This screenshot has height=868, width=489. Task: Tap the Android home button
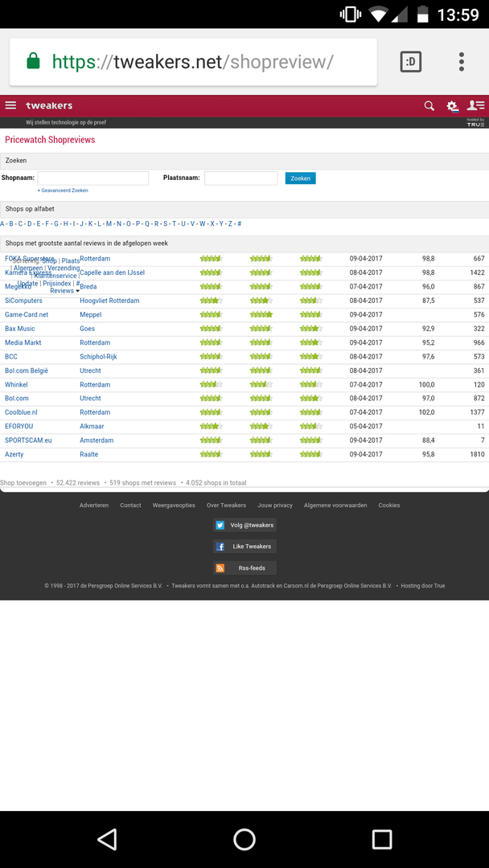click(x=244, y=839)
